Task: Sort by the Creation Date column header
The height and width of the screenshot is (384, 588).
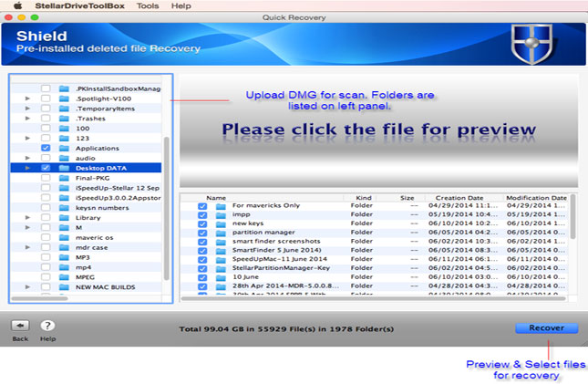Action: coord(459,198)
